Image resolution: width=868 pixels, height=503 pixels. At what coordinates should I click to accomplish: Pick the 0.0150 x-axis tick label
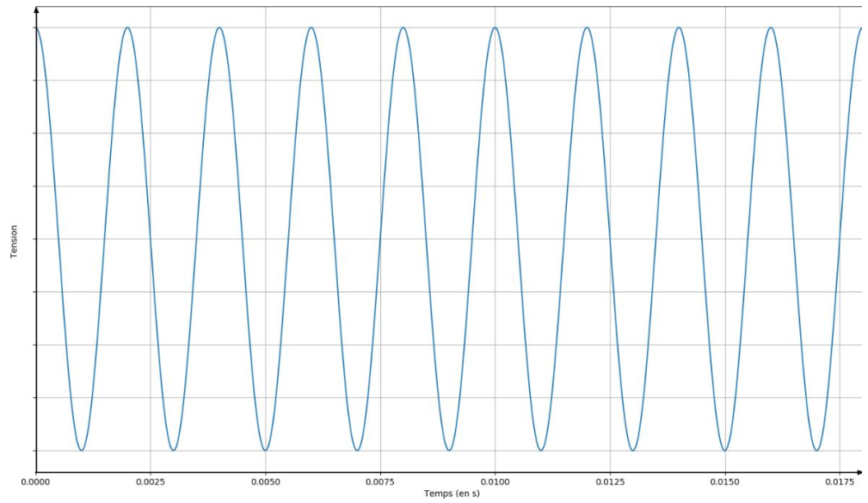[724, 483]
